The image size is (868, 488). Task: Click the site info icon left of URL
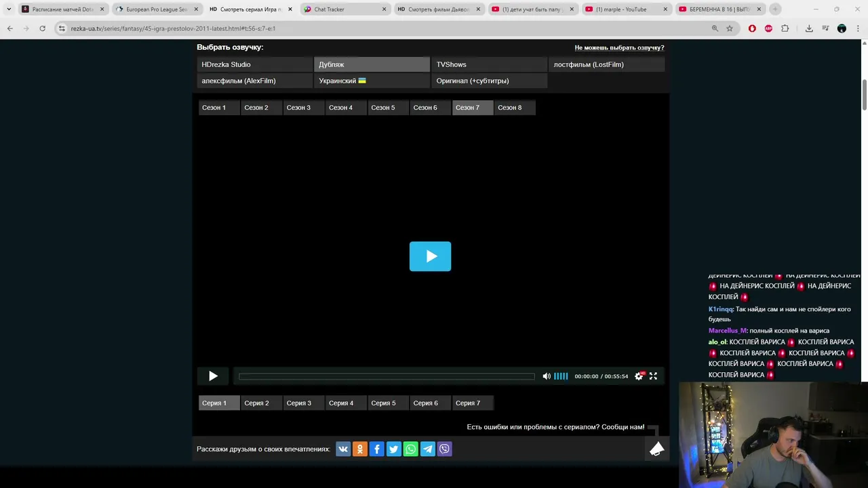(x=62, y=28)
